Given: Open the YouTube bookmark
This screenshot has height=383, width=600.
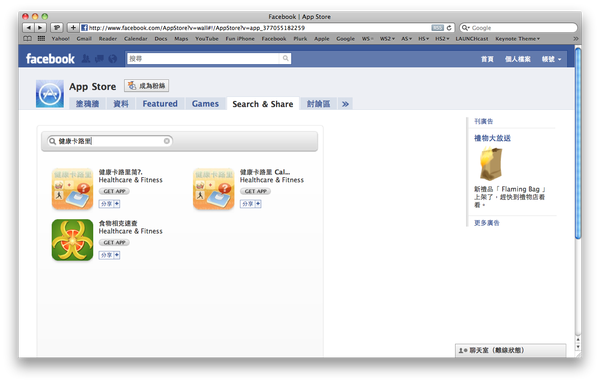Looking at the screenshot, I should [x=207, y=39].
